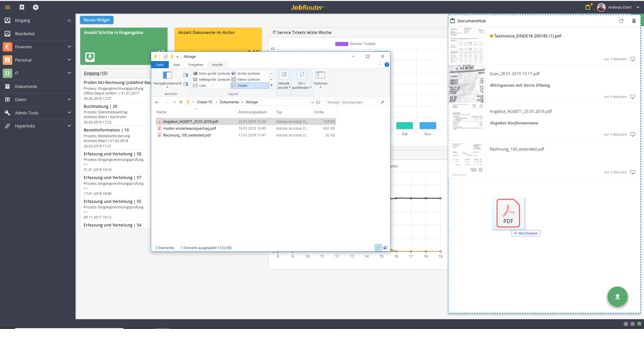Click the Aktuelle Ansicht ribbon icon

(x=284, y=75)
